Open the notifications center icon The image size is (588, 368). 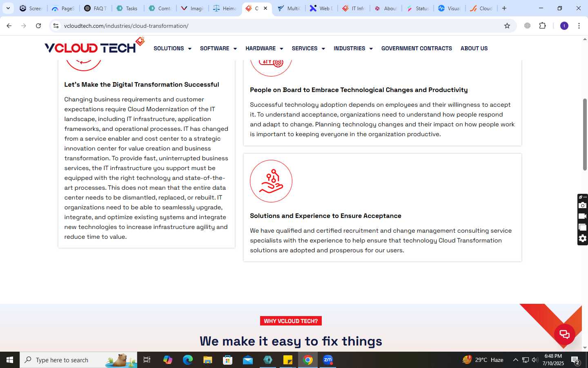[x=576, y=360]
